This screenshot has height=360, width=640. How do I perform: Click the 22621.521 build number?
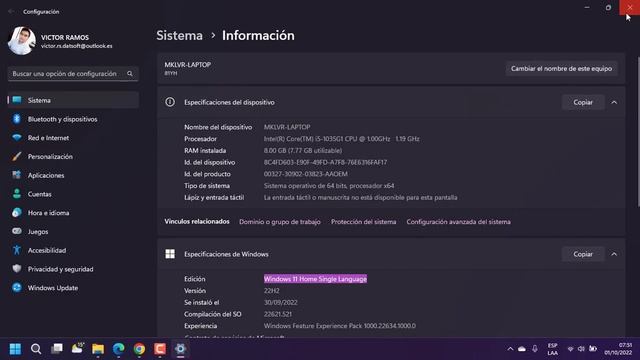278,314
